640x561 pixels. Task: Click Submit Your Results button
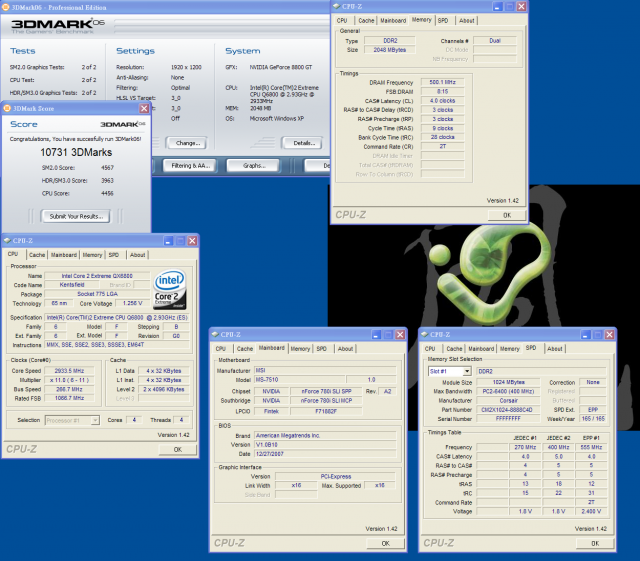click(76, 216)
